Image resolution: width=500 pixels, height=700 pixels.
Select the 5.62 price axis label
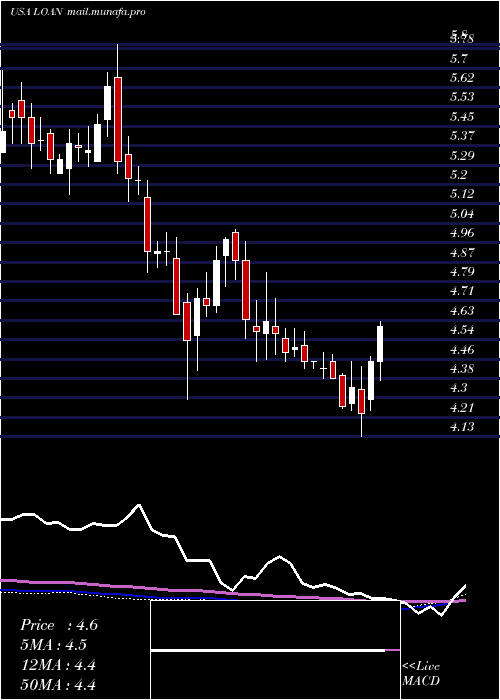point(462,78)
